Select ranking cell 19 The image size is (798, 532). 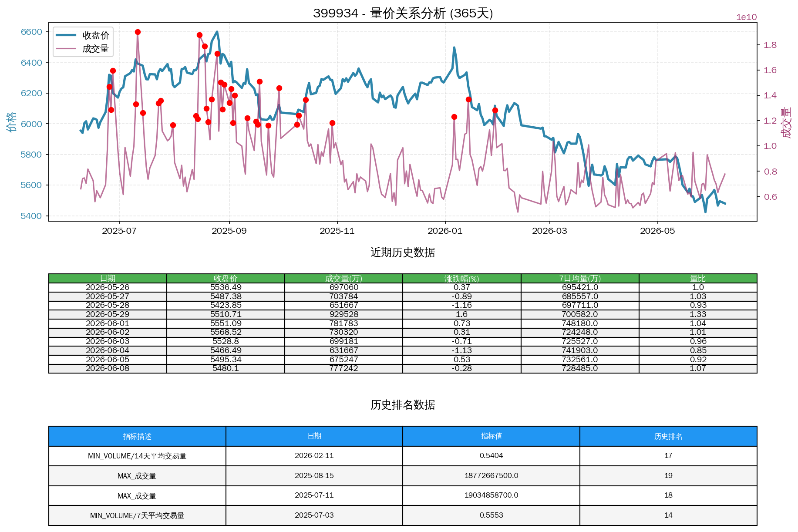[x=668, y=476]
